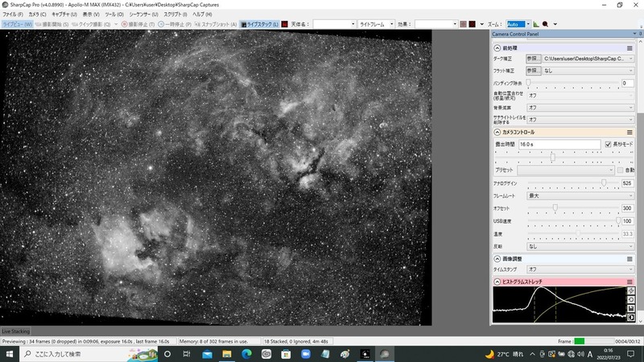Save the histogram stretch with the floppy disk icon
644x362 pixels.
(631, 309)
